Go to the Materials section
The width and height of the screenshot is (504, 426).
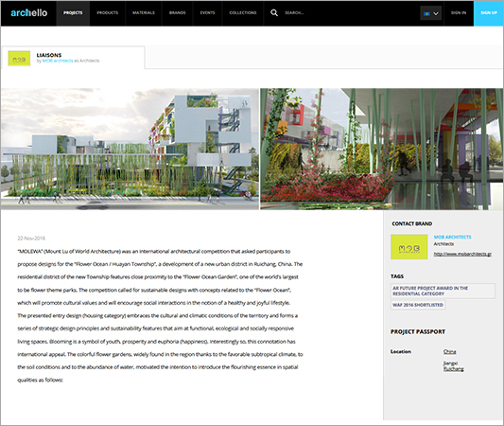(144, 13)
